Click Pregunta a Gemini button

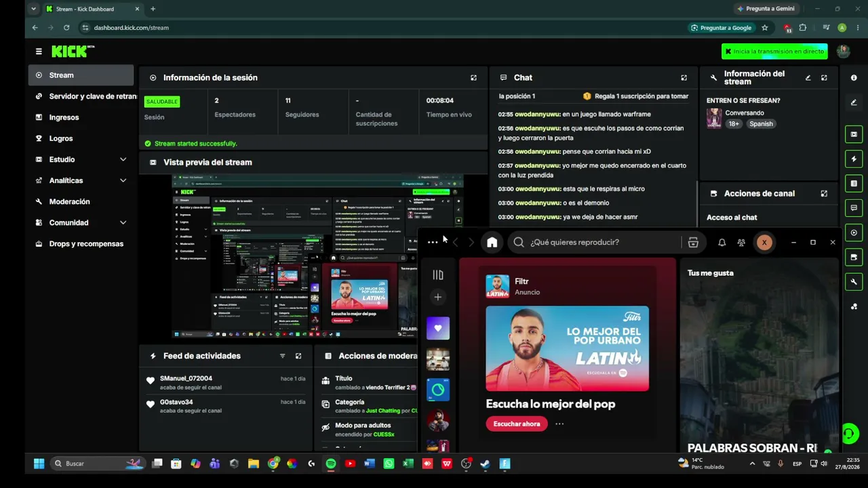coord(766,9)
